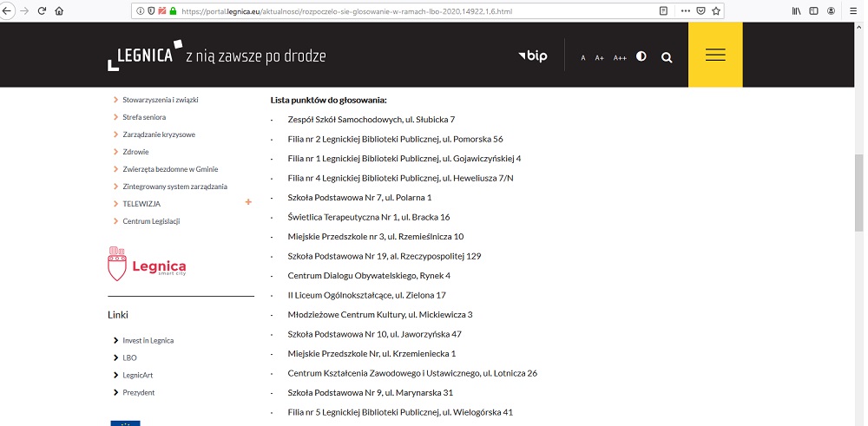This screenshot has height=426, width=868.
Task: Open the tracking protection shield icon
Action: pyautogui.click(x=150, y=10)
